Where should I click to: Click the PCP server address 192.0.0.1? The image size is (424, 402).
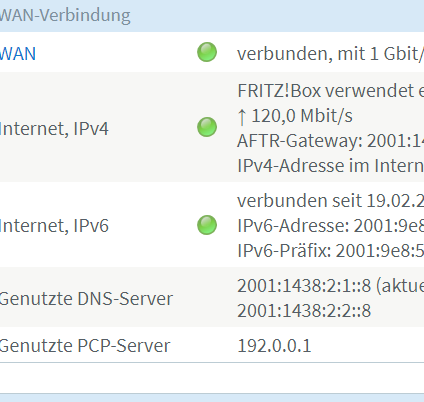point(274,346)
